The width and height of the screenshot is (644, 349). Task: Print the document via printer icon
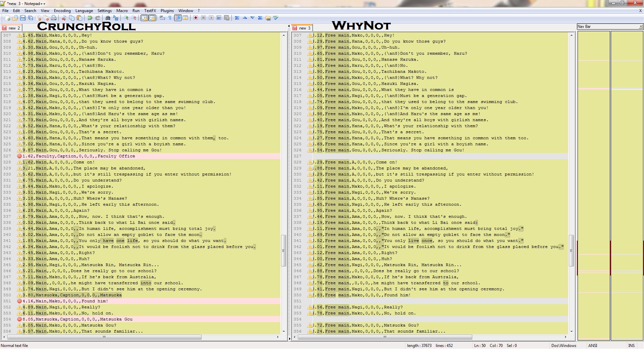54,18
